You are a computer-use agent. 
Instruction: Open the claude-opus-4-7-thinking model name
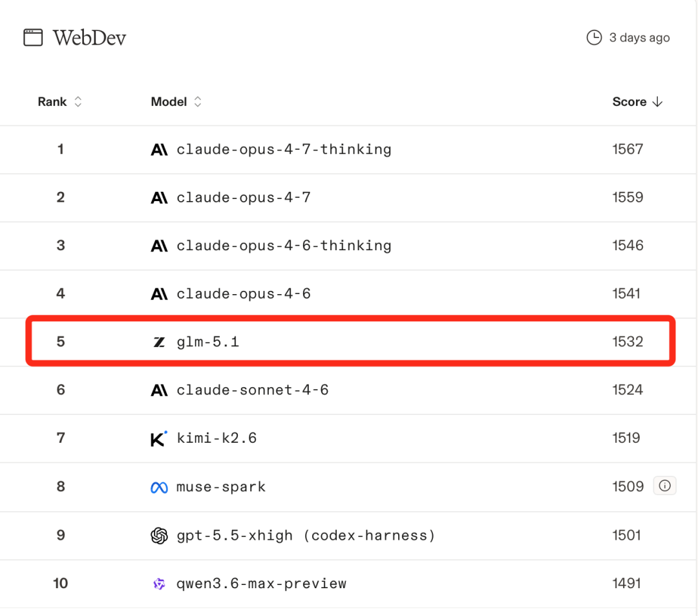[284, 149]
